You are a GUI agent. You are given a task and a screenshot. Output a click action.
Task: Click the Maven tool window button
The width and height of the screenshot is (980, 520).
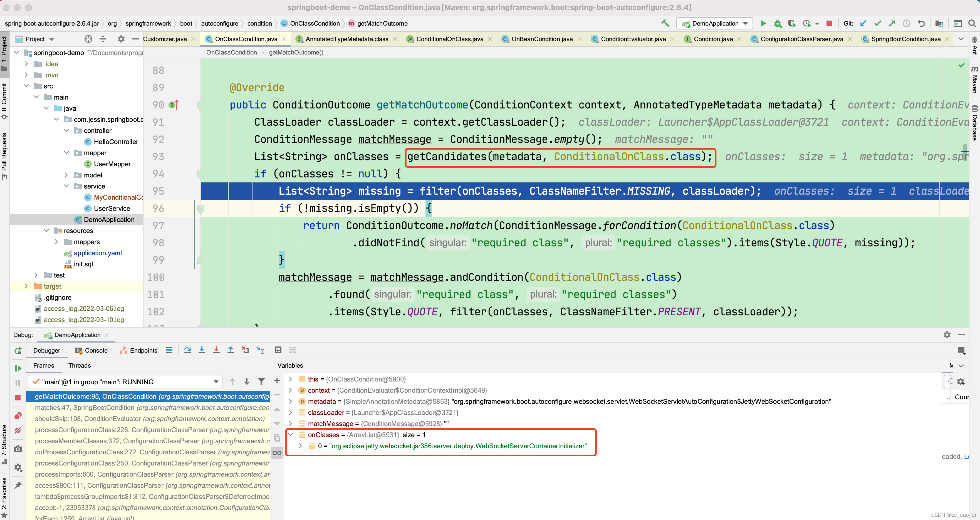(x=975, y=80)
